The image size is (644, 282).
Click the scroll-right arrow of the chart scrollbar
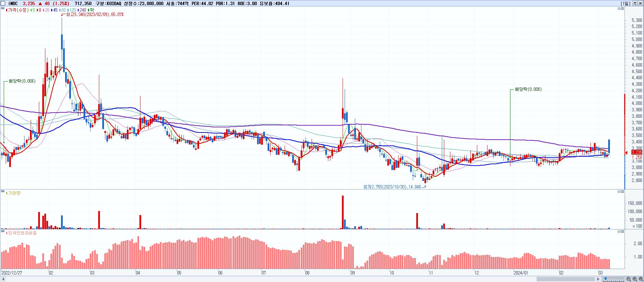(598, 279)
